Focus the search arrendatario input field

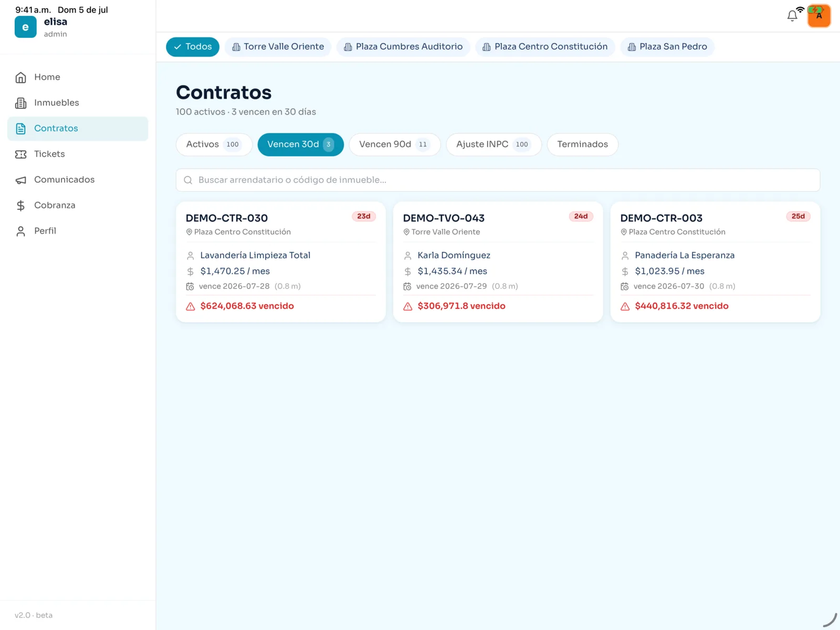pos(498,180)
